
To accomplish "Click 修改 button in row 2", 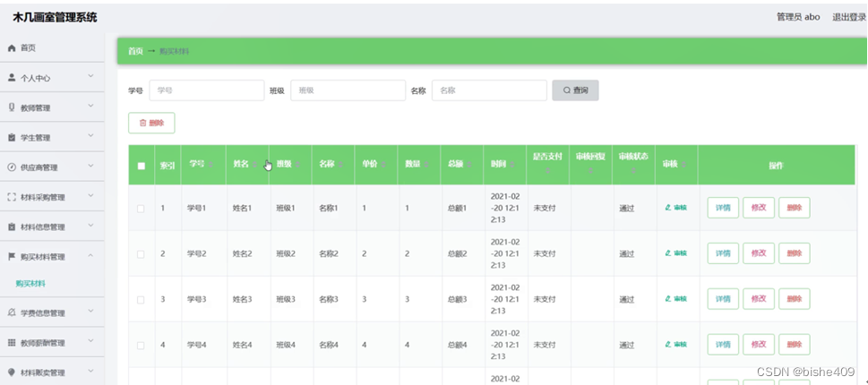I will [x=759, y=253].
